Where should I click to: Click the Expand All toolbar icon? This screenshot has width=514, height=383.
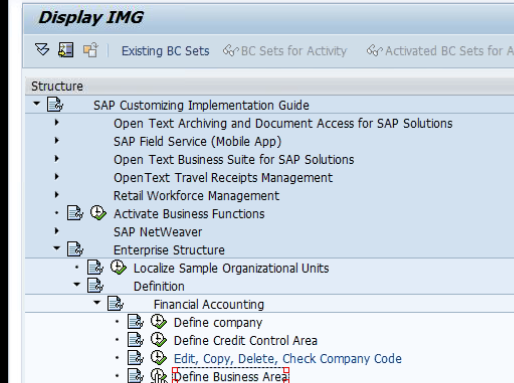click(x=42, y=50)
